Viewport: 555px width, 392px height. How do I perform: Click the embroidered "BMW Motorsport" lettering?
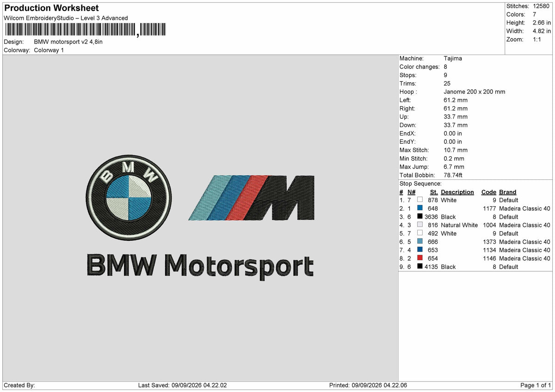coord(200,266)
